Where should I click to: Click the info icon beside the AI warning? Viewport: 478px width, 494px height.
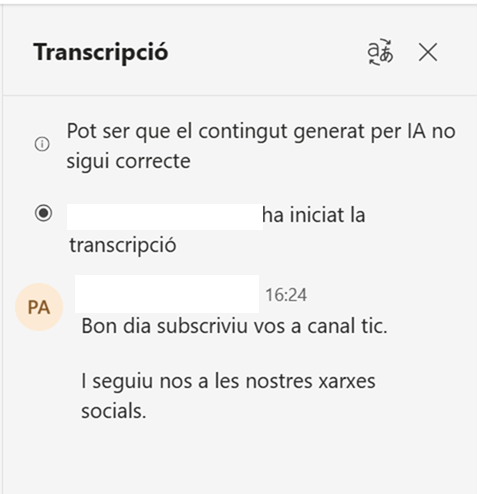coord(42,144)
